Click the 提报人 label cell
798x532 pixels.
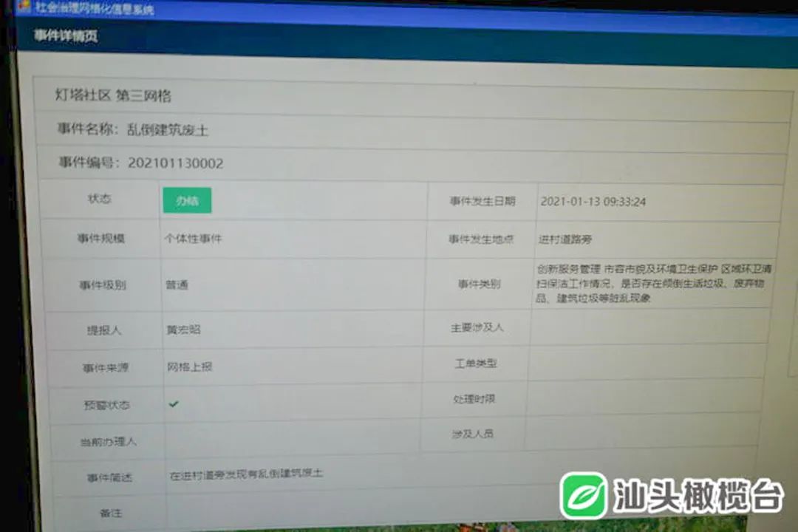104,330
